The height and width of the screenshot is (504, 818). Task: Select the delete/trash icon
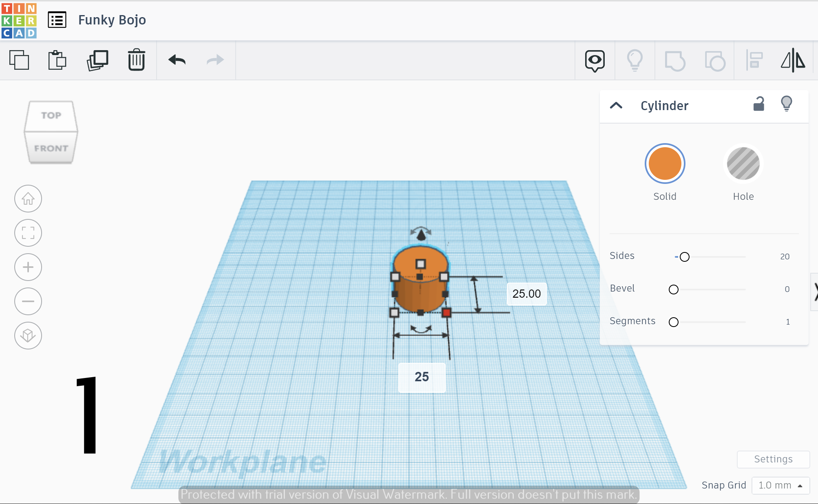(x=137, y=60)
